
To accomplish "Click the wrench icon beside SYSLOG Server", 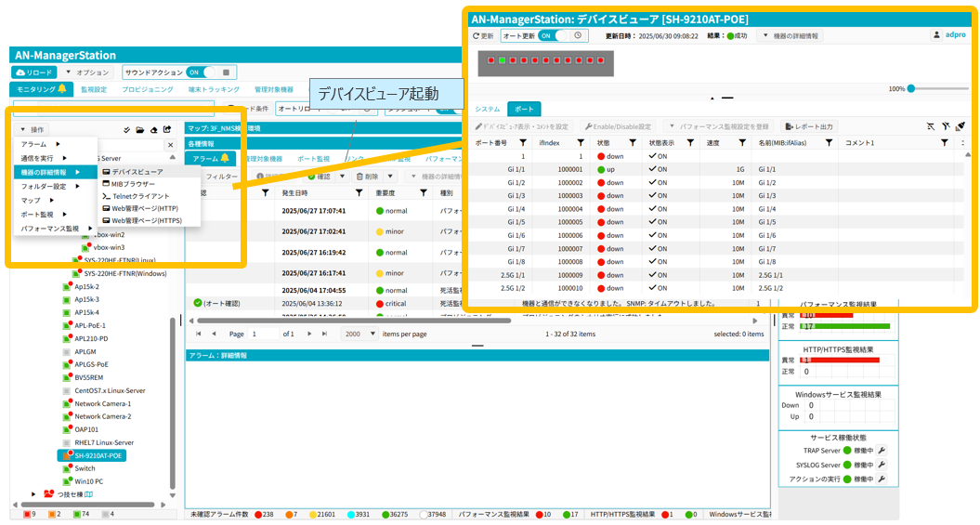I will pyautogui.click(x=882, y=465).
